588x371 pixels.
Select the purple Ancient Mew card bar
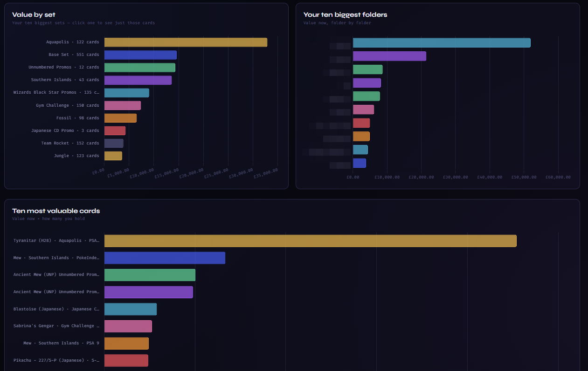(149, 292)
